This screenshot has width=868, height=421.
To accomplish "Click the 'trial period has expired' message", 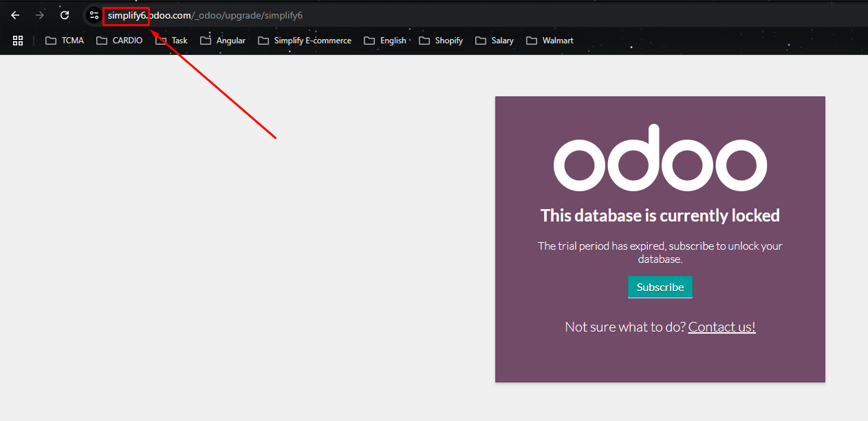I will pyautogui.click(x=660, y=252).
